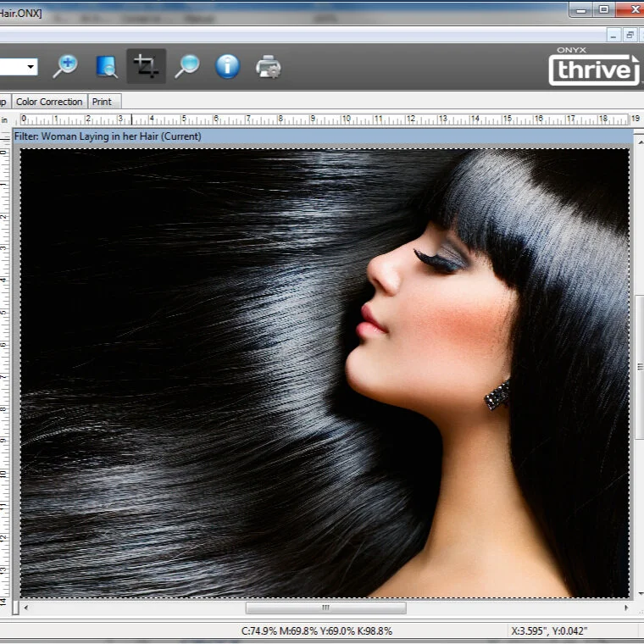Click the woman's hair image preview
The image size is (644, 644).
[x=325, y=373]
